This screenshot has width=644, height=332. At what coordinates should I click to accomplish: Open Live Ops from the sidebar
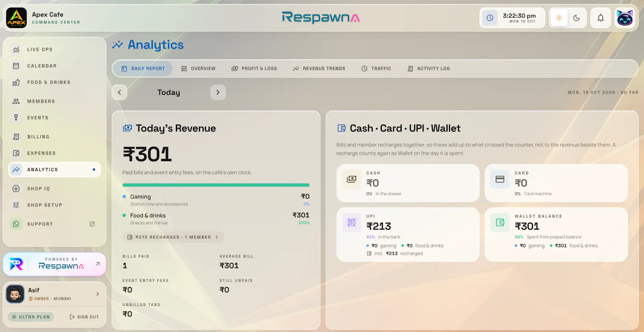point(55,49)
